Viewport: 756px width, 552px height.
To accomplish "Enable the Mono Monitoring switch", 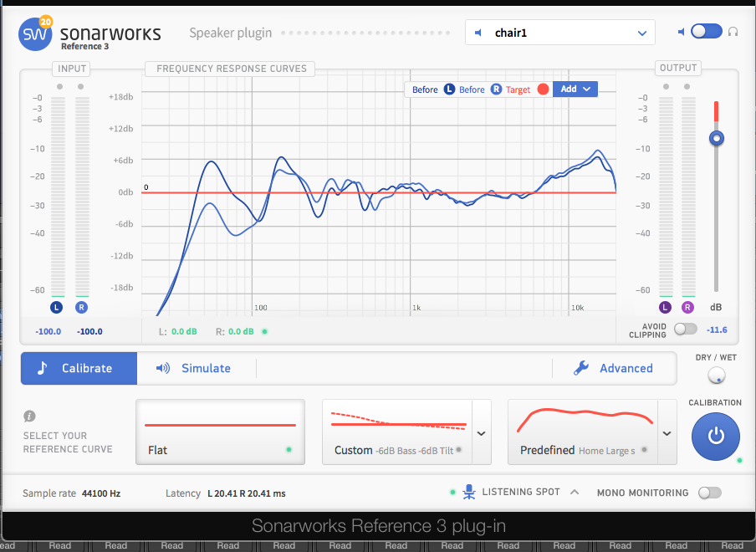I will click(x=710, y=493).
